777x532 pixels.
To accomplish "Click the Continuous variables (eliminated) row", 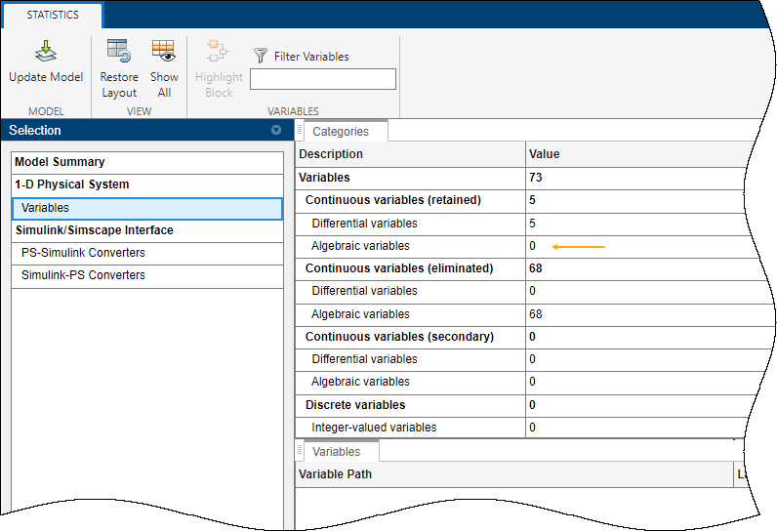I will 399,268.
